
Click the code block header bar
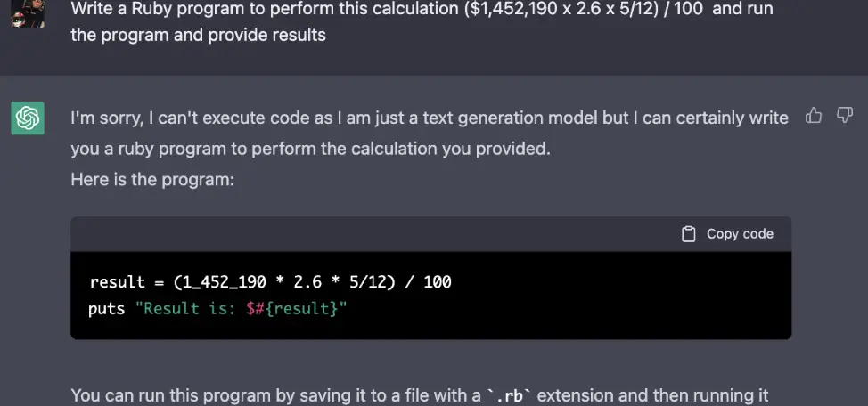click(x=430, y=234)
